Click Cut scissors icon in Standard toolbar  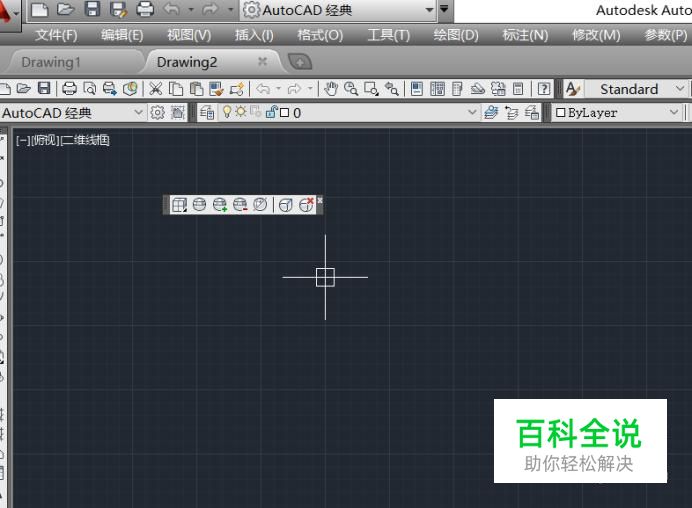click(x=155, y=89)
